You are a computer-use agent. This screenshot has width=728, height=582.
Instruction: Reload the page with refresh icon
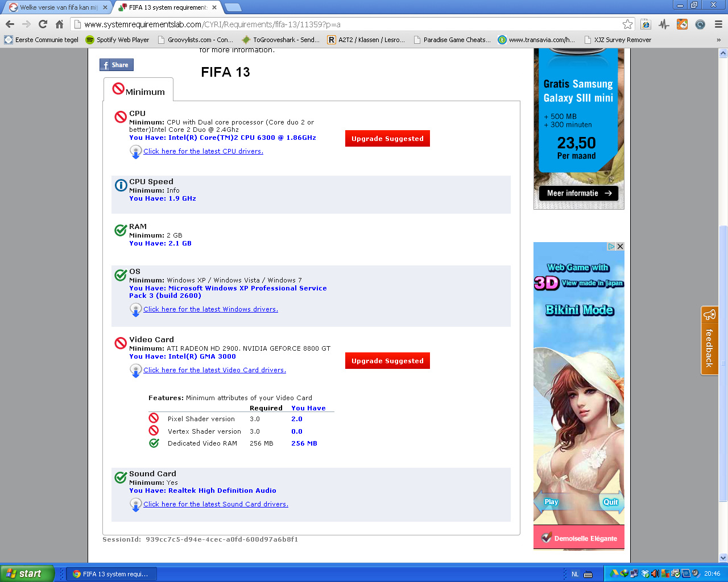pyautogui.click(x=43, y=24)
